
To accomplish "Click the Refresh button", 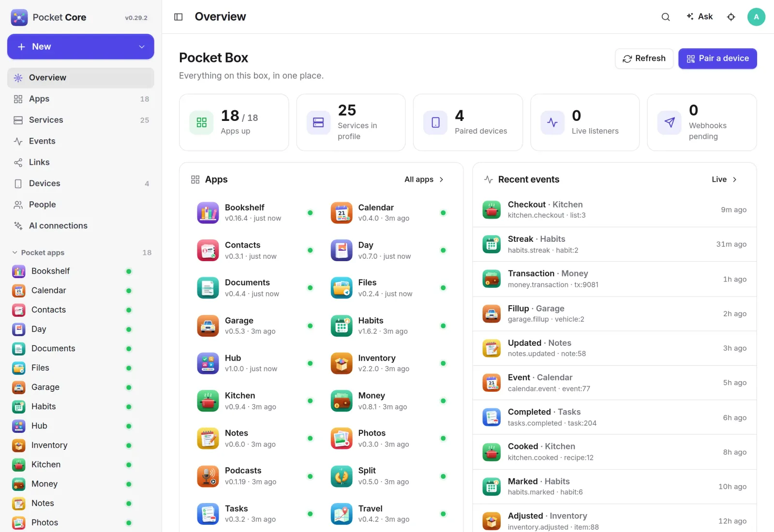I will 644,59.
